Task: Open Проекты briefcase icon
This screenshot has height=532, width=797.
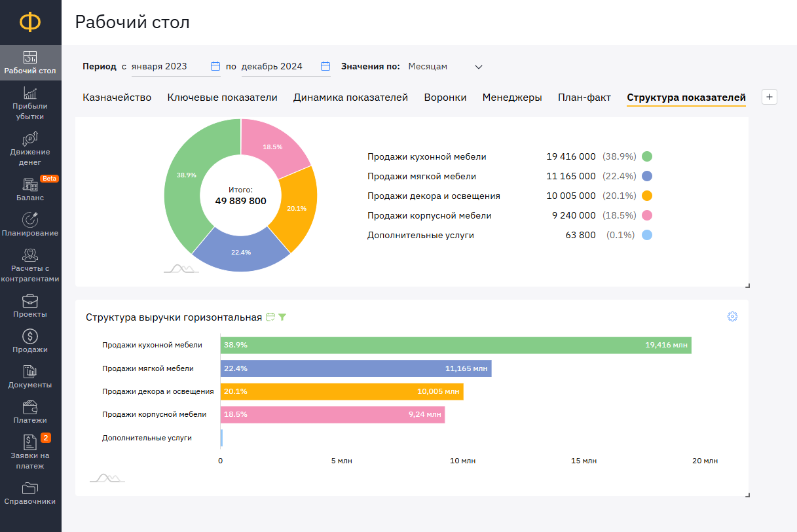Action: (30, 301)
